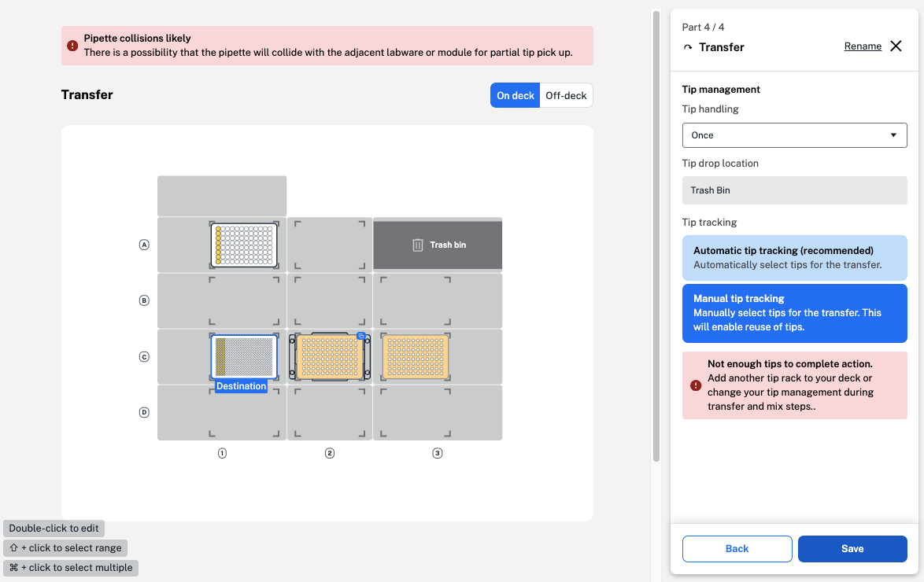The width and height of the screenshot is (924, 582).
Task: Open the Tip handling dropdown
Action: pos(794,135)
